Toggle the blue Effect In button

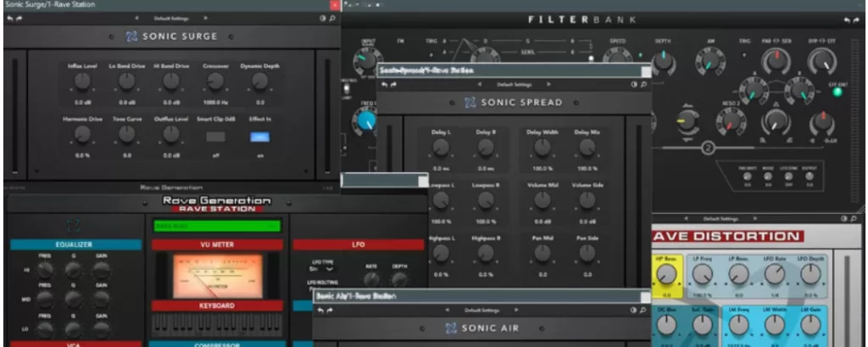click(x=259, y=137)
